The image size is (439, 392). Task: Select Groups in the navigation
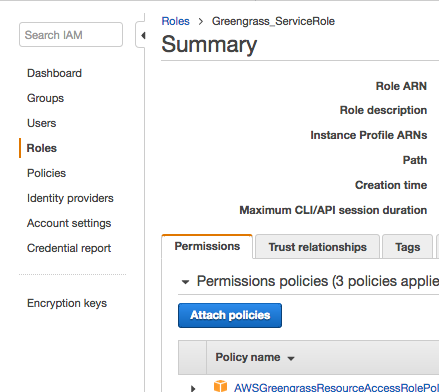click(x=45, y=98)
